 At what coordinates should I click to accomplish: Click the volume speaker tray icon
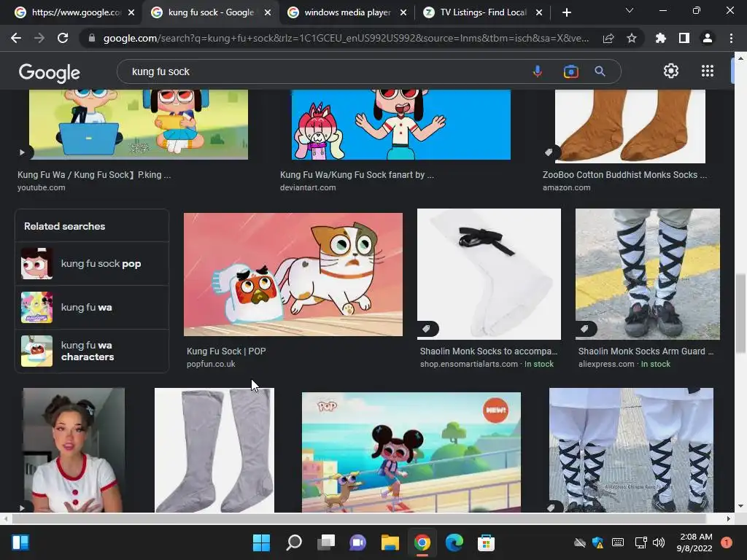659,542
